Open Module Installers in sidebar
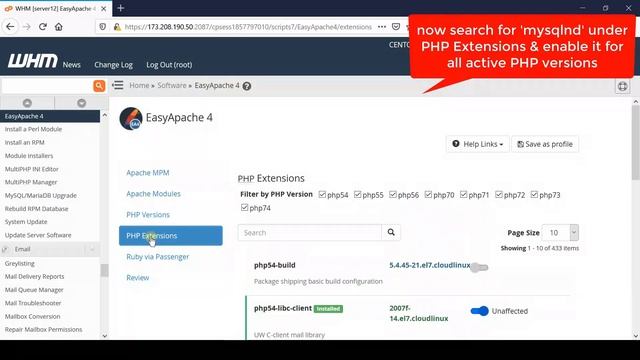 (x=29, y=156)
